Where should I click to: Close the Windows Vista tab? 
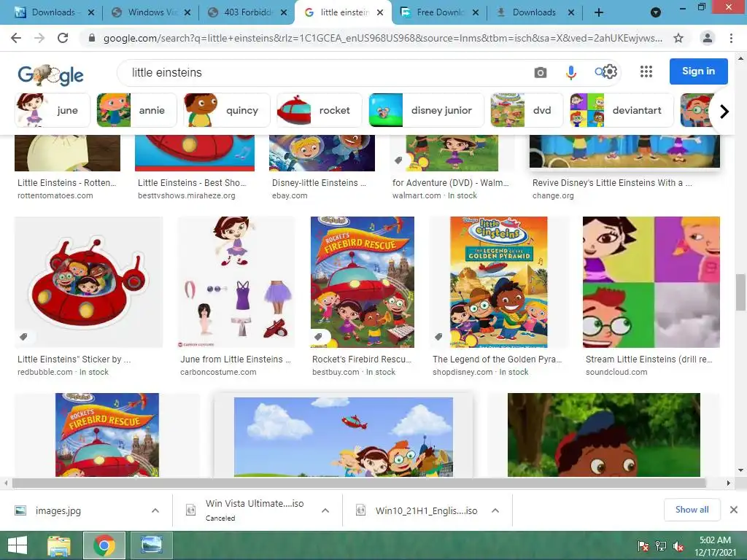coord(187,12)
